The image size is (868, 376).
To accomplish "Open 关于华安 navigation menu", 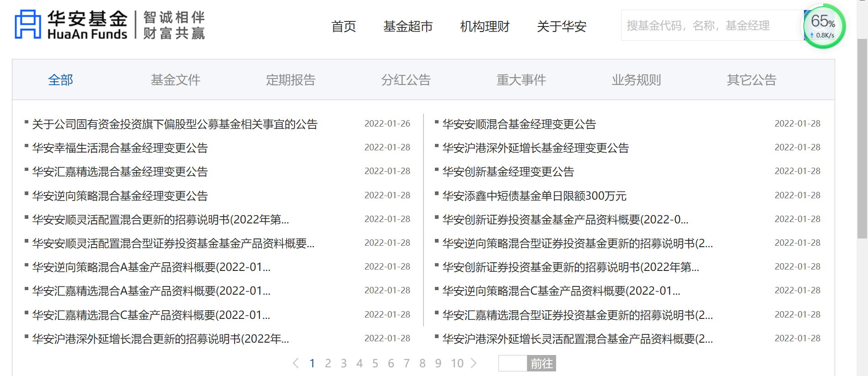I will pyautogui.click(x=562, y=26).
